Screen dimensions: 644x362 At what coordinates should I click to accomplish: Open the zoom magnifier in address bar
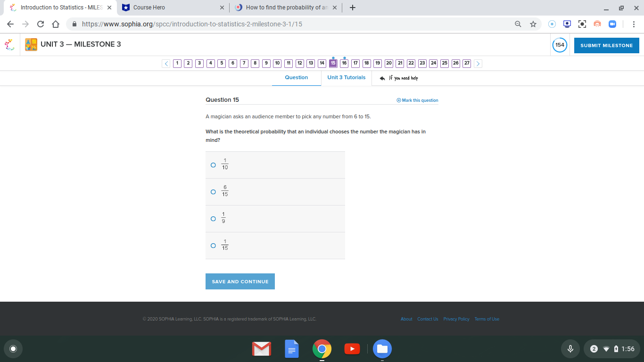[x=518, y=24]
